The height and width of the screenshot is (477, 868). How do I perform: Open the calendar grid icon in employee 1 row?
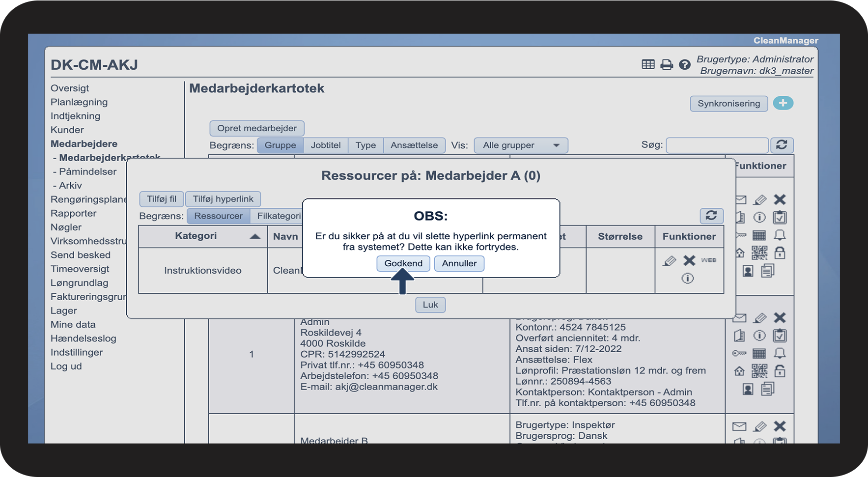(x=759, y=353)
